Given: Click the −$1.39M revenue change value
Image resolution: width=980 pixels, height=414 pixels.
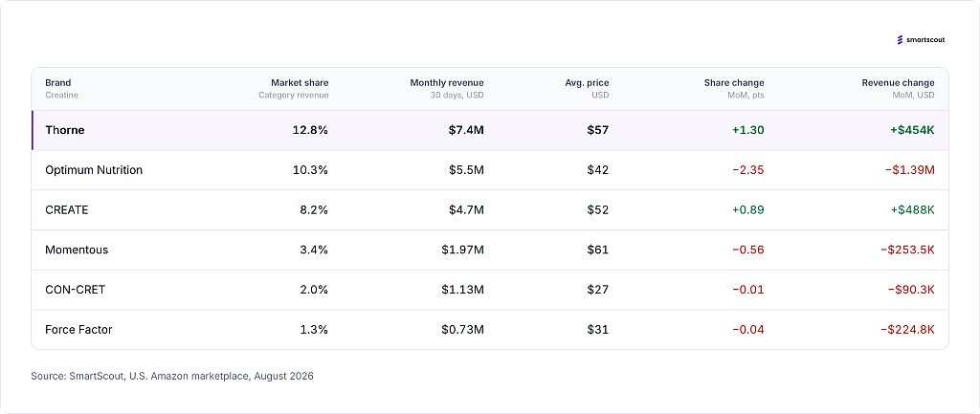Looking at the screenshot, I should (x=910, y=170).
